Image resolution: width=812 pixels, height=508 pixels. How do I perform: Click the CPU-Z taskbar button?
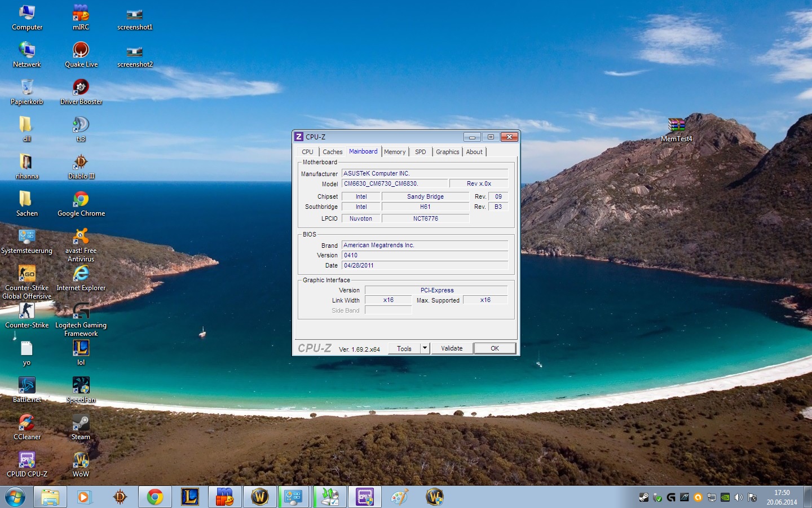point(365,497)
